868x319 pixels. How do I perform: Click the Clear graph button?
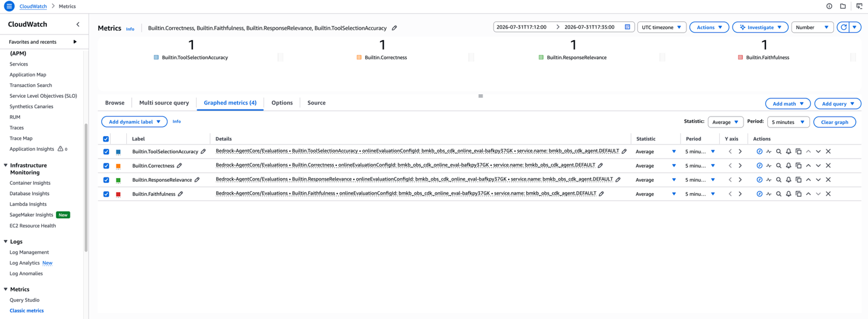(835, 122)
